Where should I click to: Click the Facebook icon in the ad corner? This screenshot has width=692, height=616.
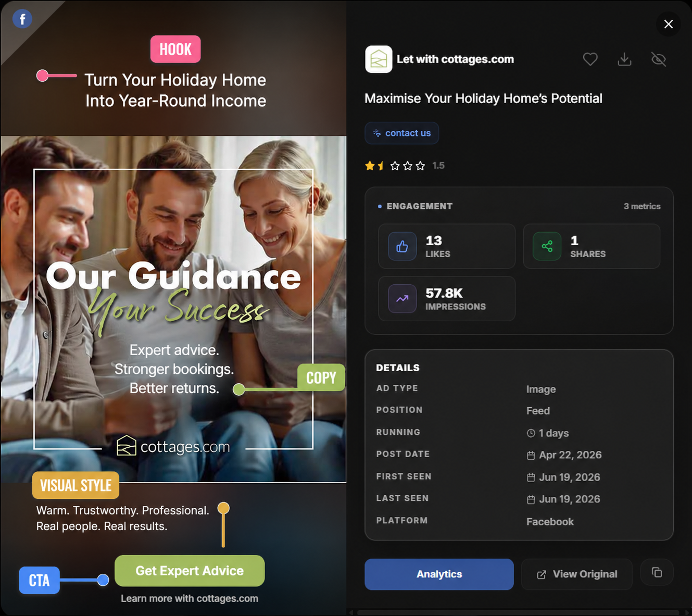(22, 19)
